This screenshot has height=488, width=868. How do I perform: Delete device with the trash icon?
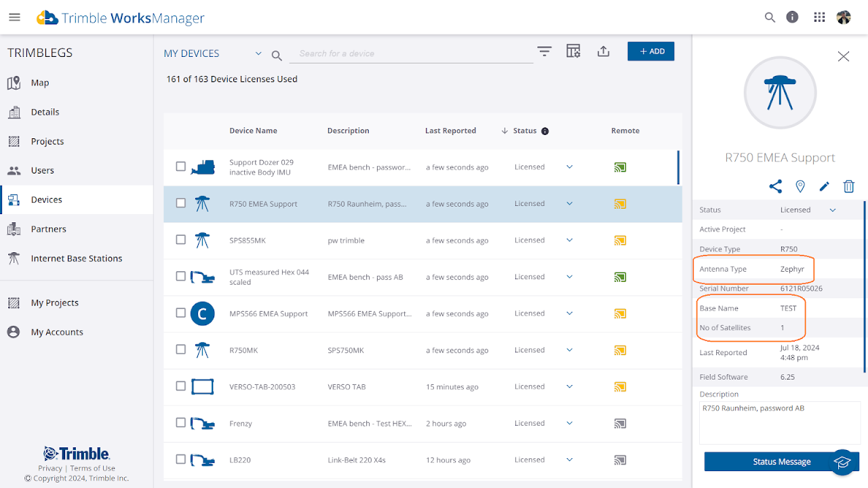pyautogui.click(x=849, y=186)
